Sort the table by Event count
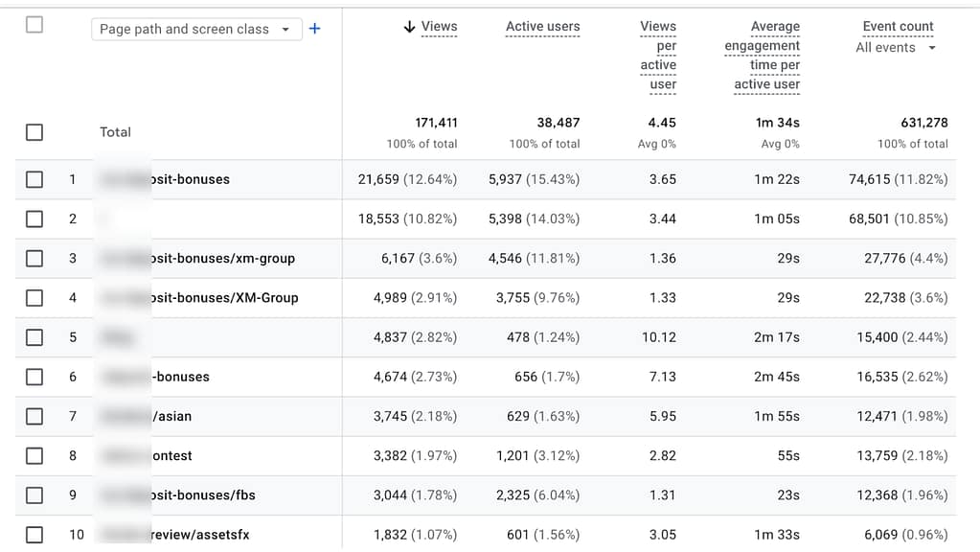The image size is (980, 552). (x=898, y=26)
